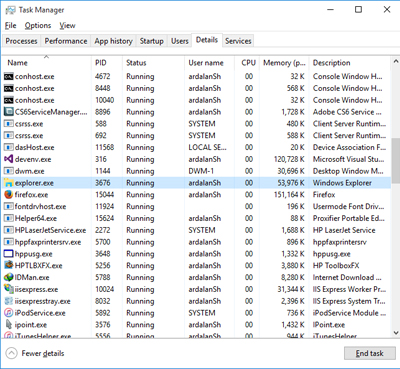The height and width of the screenshot is (369, 400).
Task: Click the iPodService.exe icon
Action: coord(8,313)
